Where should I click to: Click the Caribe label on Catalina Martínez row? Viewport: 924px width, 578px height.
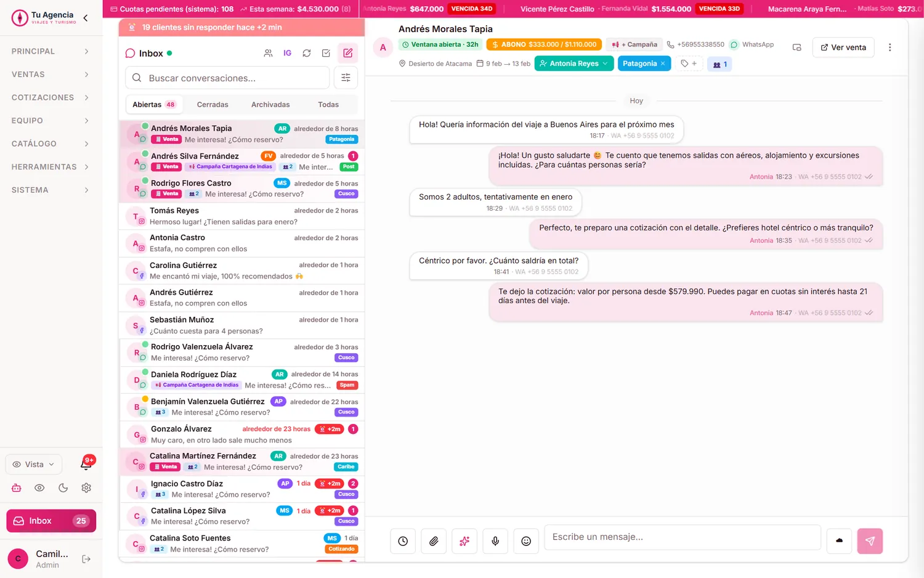coord(346,467)
